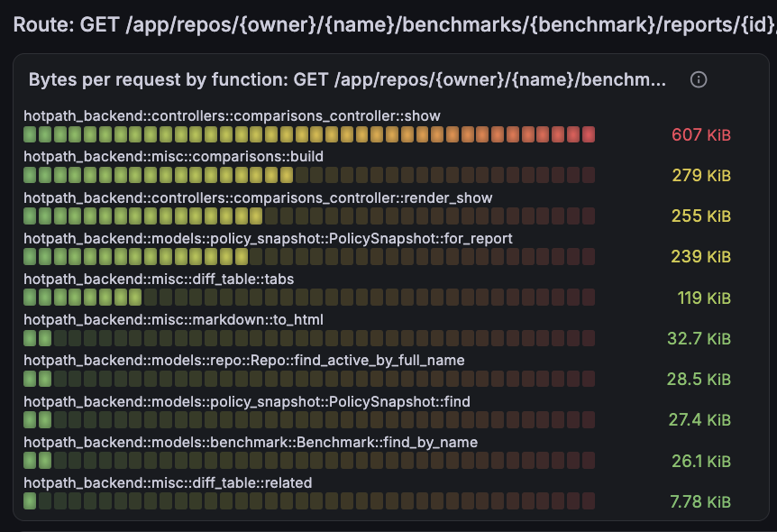Select misc::comparisons::build function label
777x532 pixels.
tap(173, 157)
